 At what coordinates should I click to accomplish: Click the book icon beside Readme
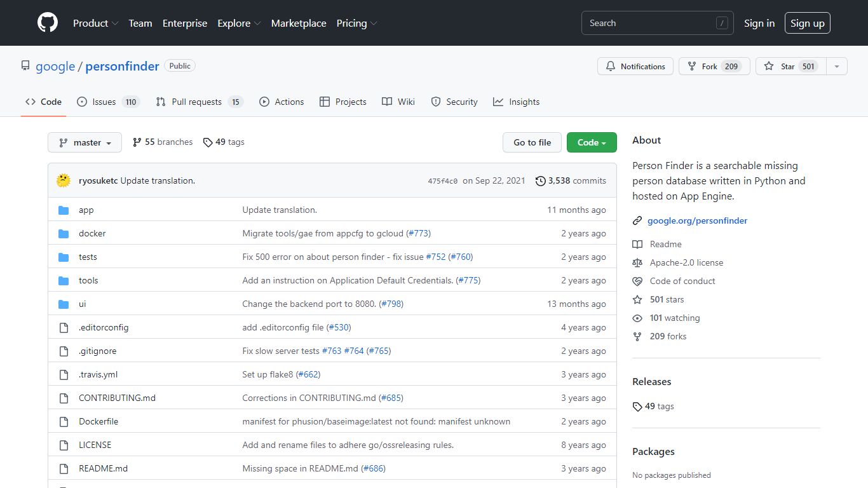(x=637, y=244)
